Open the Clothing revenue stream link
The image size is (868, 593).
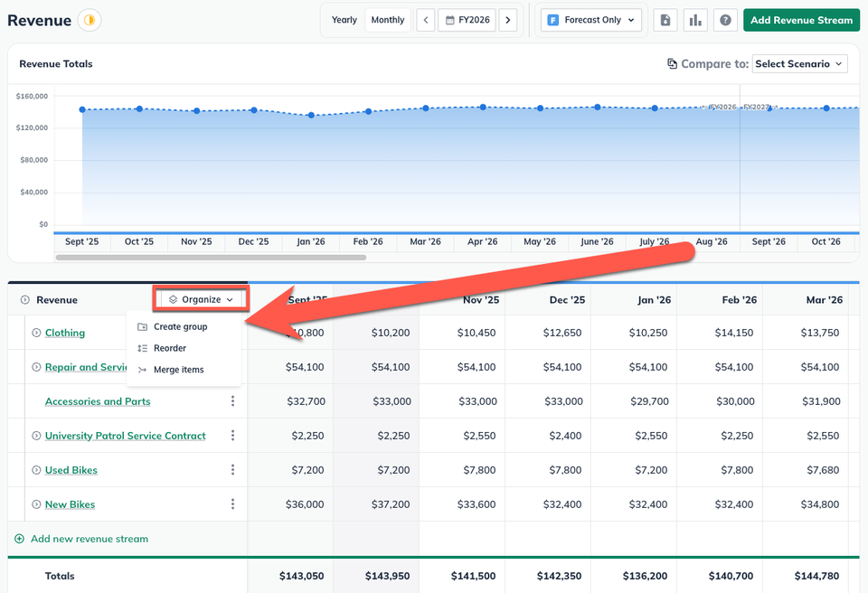[x=65, y=333]
